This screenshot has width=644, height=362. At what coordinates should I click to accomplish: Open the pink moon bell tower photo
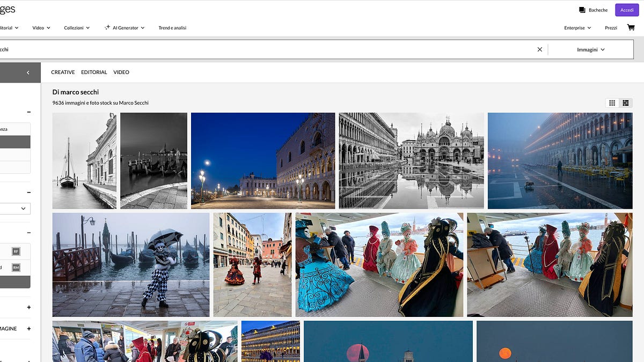[x=388, y=341]
